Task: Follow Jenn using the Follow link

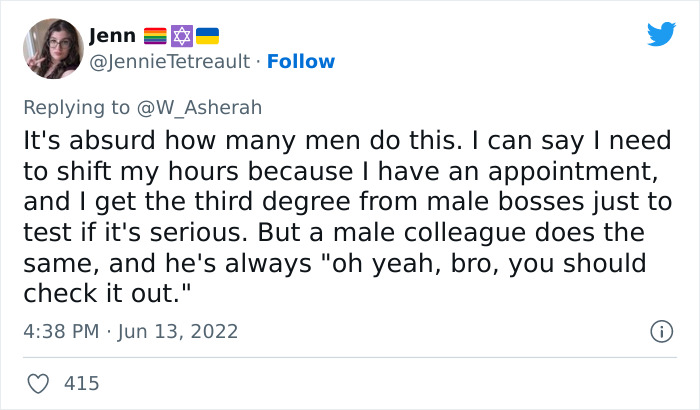Action: click(x=303, y=62)
